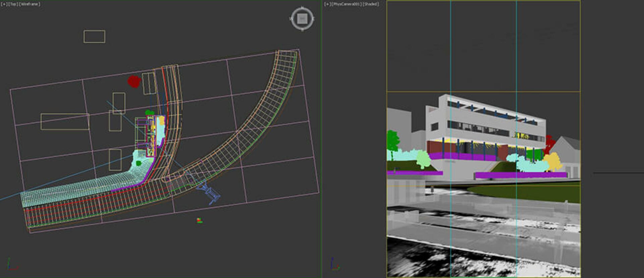Click the ViewCube face in the Top viewport
The width and height of the screenshot is (644, 278).
point(302,19)
